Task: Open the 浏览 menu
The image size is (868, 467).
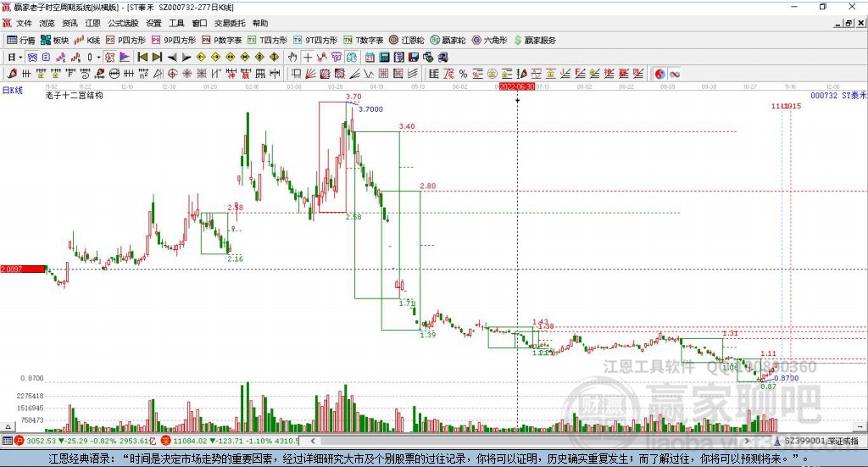Action: tap(47, 23)
